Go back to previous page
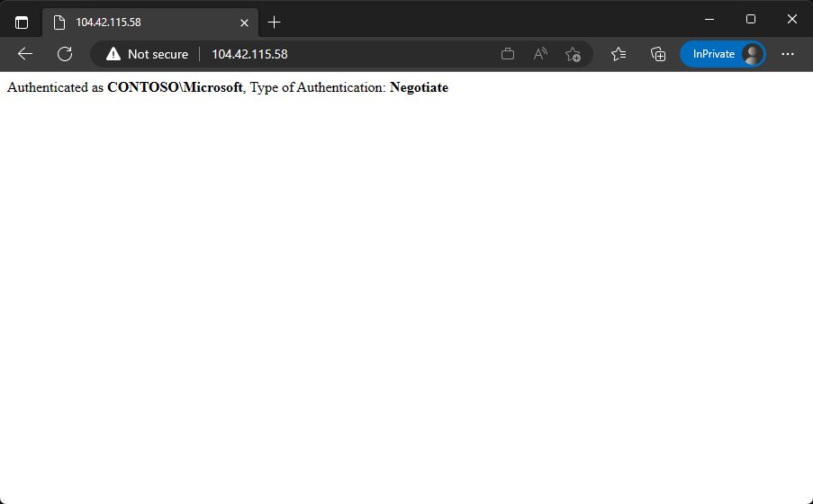813x504 pixels. 25,54
